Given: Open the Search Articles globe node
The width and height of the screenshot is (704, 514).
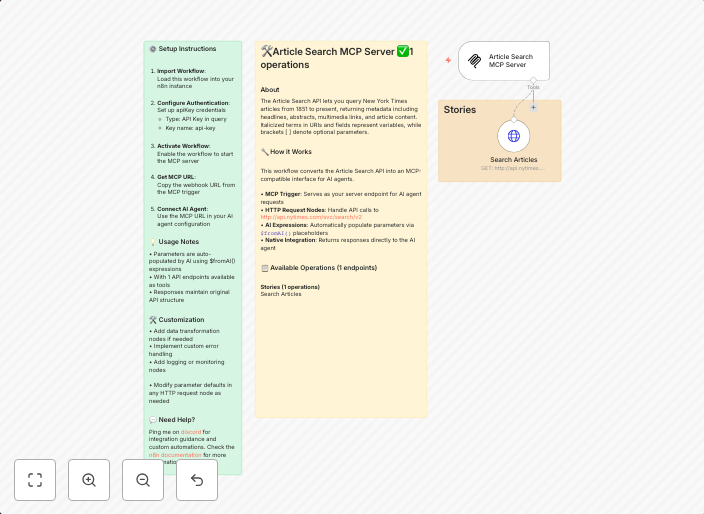Looking at the screenshot, I should (514, 136).
